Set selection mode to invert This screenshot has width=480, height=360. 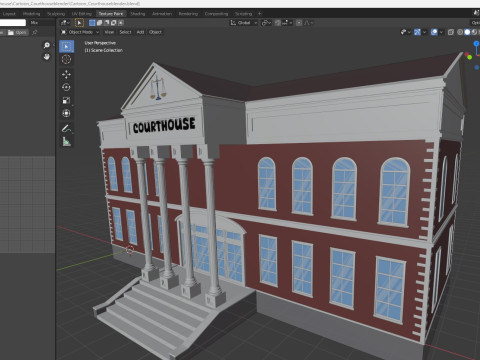coord(114,23)
